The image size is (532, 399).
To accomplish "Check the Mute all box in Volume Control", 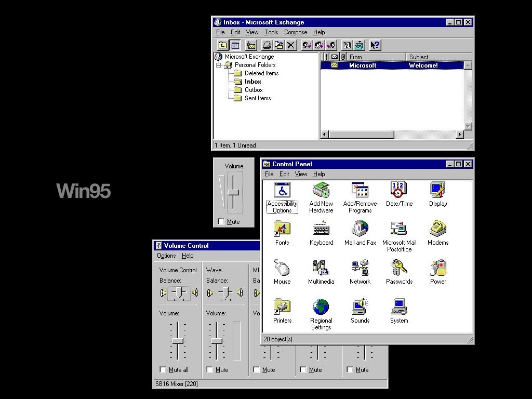I will coord(163,369).
